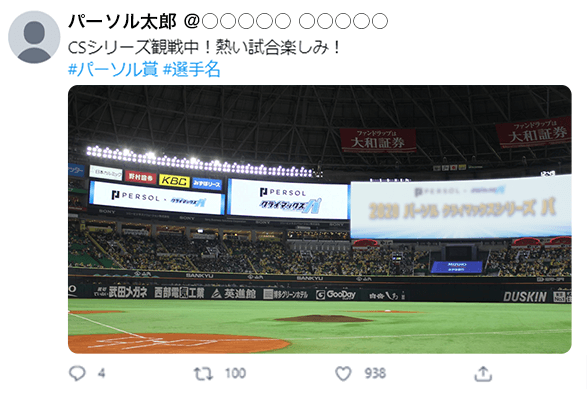Image resolution: width=587 pixels, height=405 pixels.
Task: Click the masked @ username handle
Action: [286, 21]
